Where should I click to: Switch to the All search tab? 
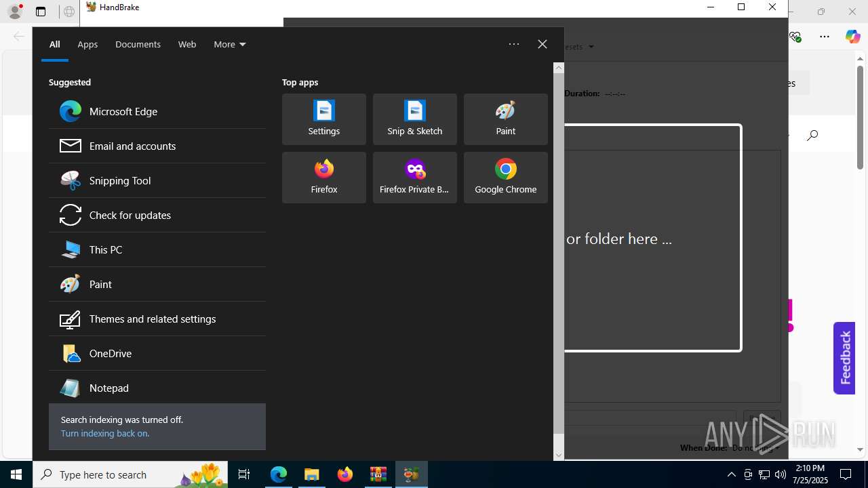point(55,45)
